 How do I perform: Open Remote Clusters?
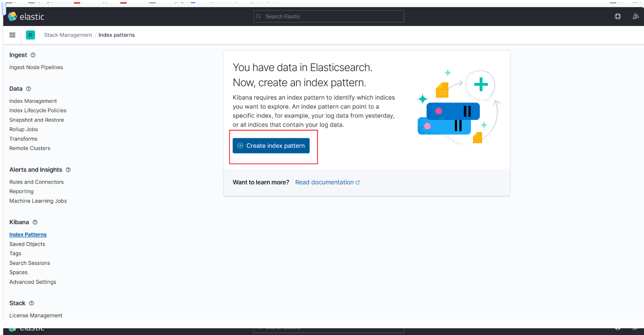tap(30, 148)
